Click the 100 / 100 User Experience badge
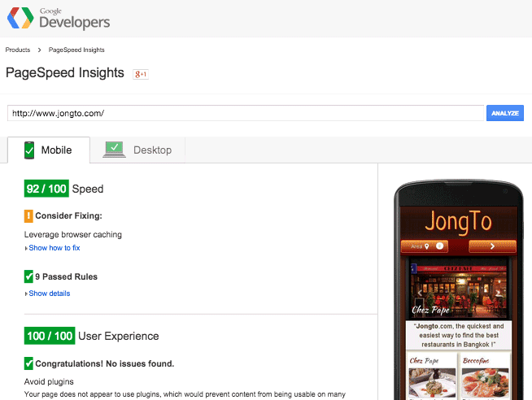This screenshot has height=400, width=532. click(x=50, y=336)
